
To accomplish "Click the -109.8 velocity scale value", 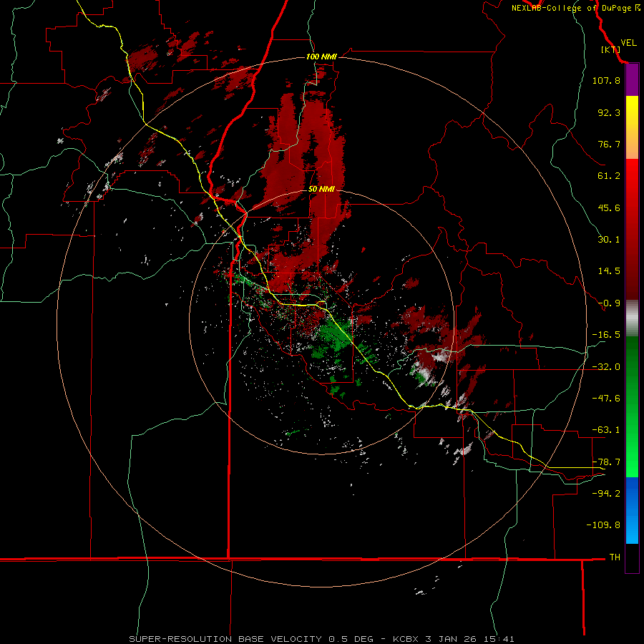I will [x=604, y=525].
